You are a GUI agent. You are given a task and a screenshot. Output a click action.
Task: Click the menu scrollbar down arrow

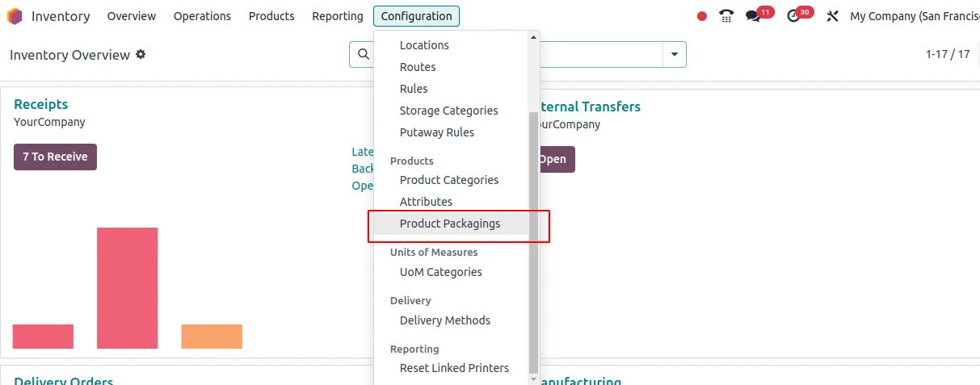532,379
